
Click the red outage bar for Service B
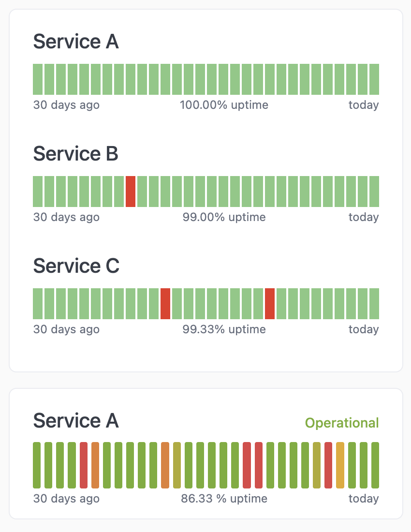coord(130,191)
